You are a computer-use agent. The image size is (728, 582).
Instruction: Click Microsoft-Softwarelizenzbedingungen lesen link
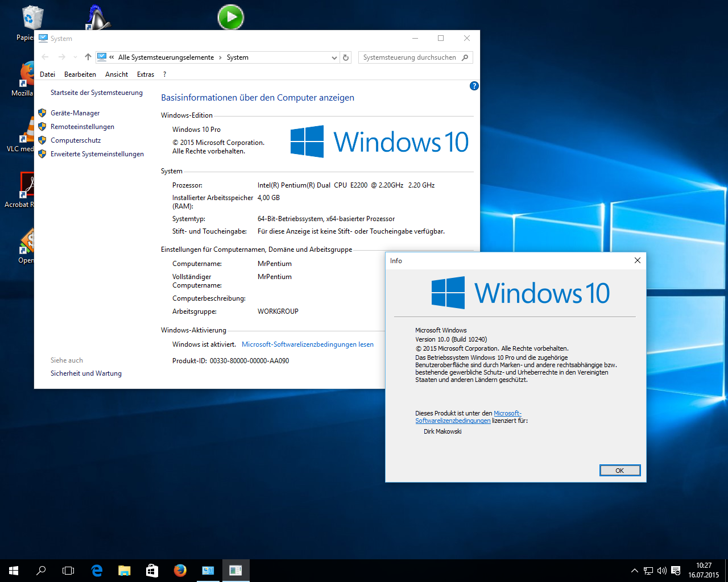307,344
